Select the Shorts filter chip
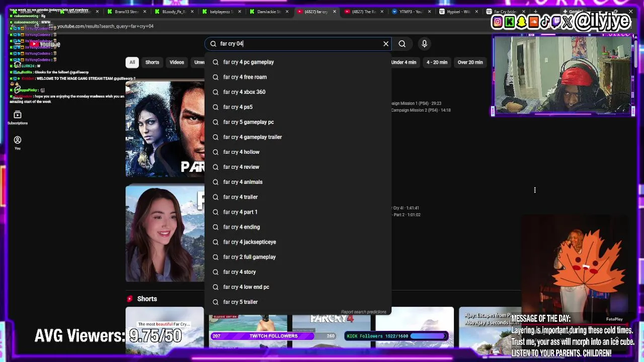 [x=152, y=62]
